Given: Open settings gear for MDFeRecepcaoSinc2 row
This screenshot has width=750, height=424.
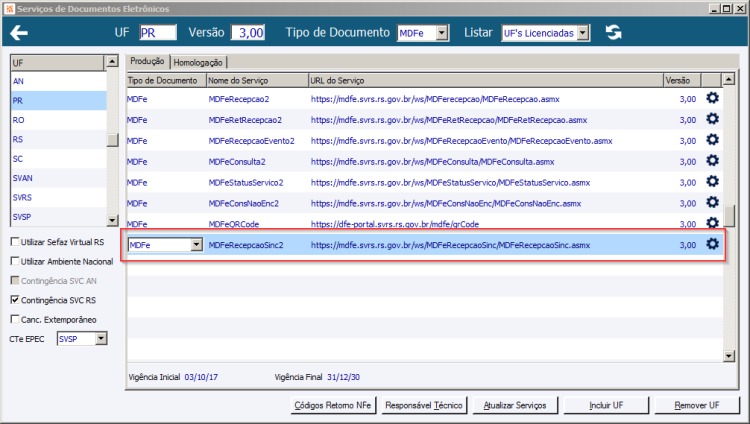Looking at the screenshot, I should pos(712,244).
